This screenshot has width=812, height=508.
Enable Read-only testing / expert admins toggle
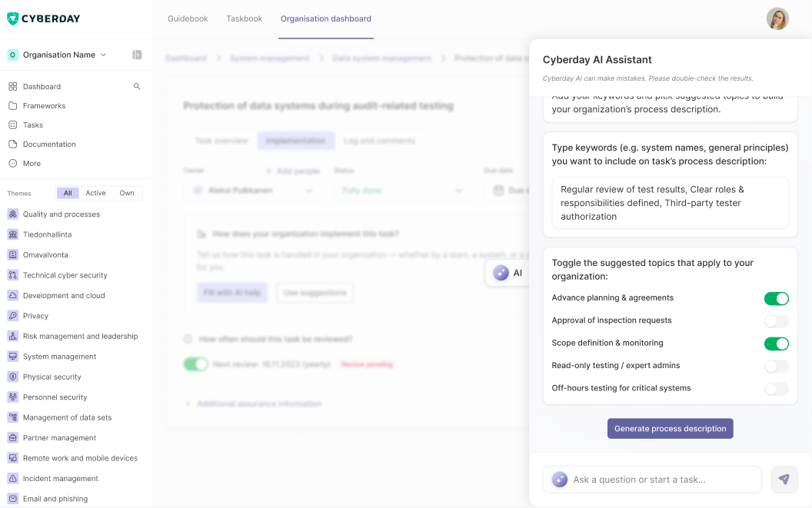click(777, 366)
